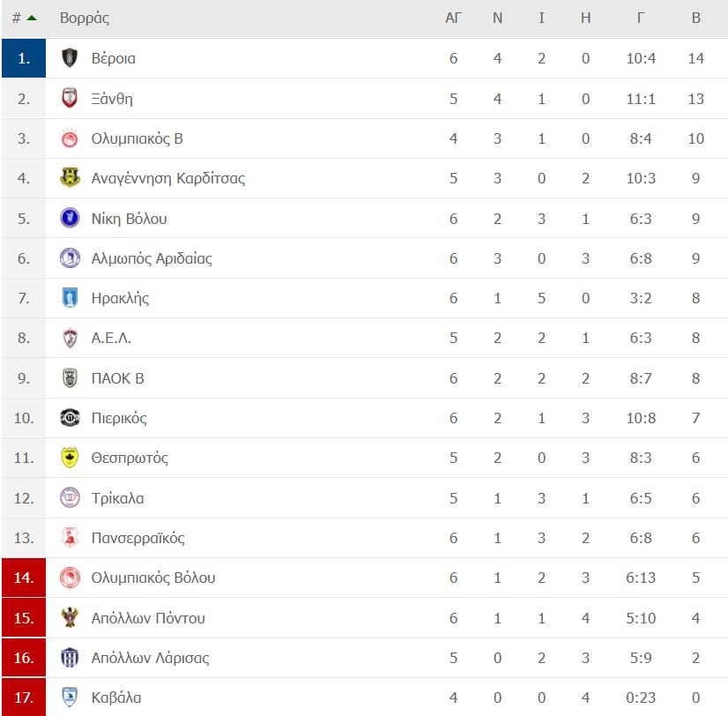Click the Ν wins column header
Viewport: 728px width, 716px height.
click(497, 19)
